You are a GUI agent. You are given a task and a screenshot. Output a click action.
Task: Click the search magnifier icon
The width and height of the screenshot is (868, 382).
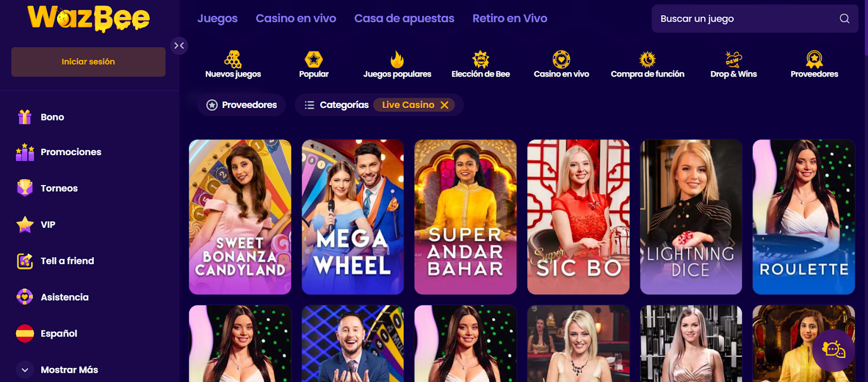844,18
